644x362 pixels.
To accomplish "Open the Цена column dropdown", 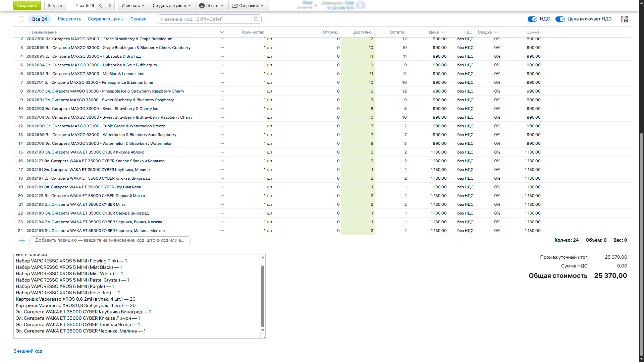I will tap(443, 32).
